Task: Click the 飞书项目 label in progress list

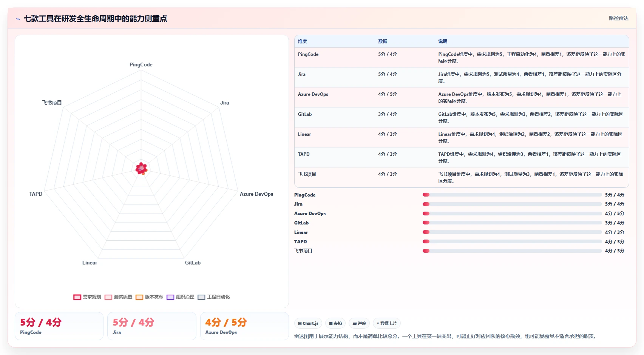Action: 303,251
